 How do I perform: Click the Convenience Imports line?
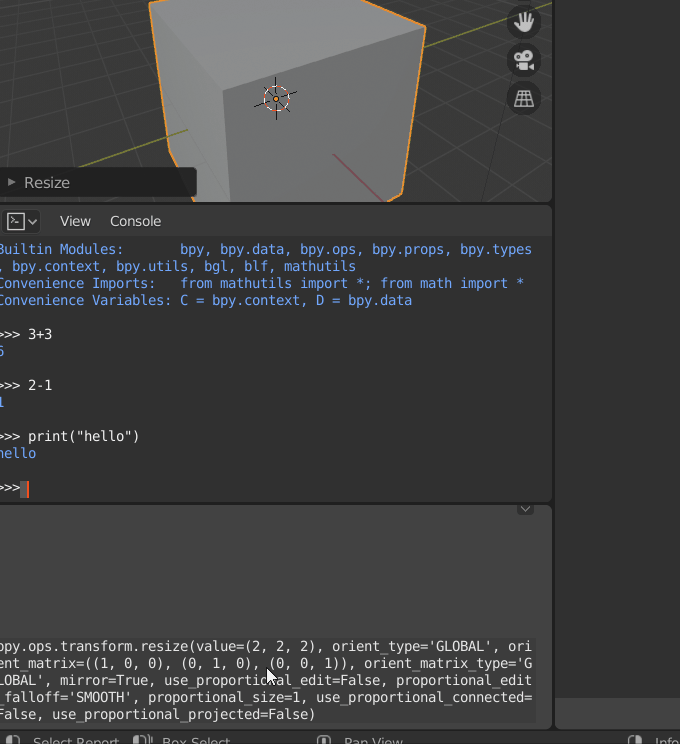click(x=261, y=283)
